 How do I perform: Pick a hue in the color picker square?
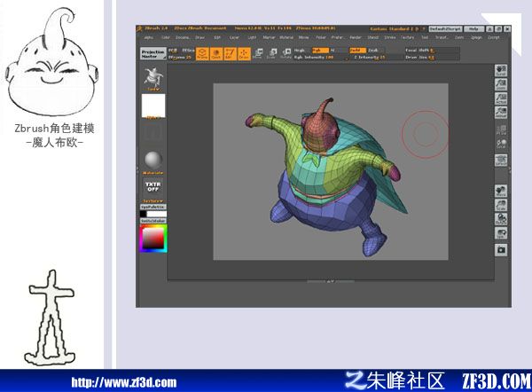point(153,239)
